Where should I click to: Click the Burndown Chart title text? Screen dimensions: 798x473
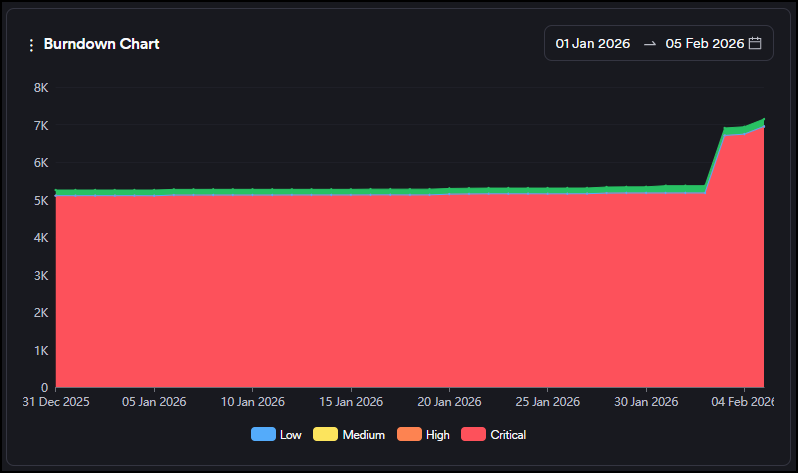coord(101,44)
